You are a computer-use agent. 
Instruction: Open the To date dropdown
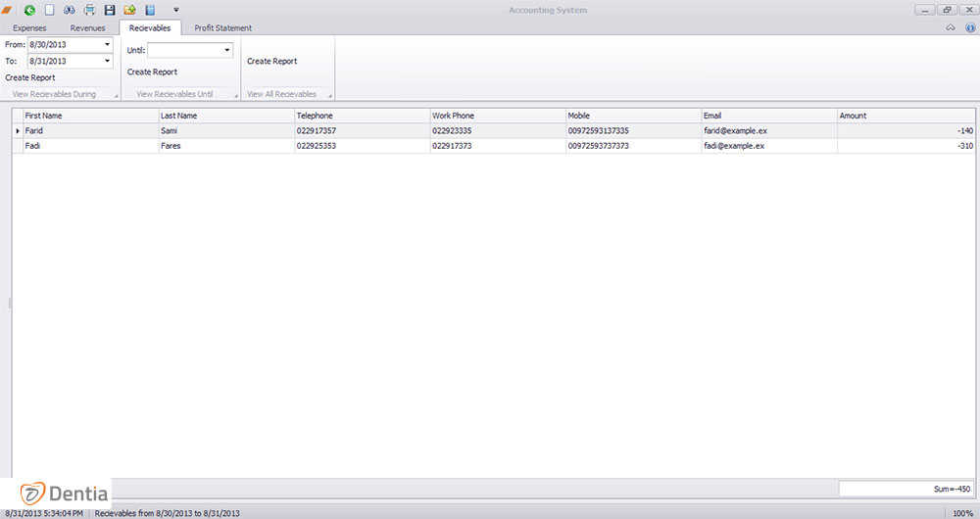(107, 61)
